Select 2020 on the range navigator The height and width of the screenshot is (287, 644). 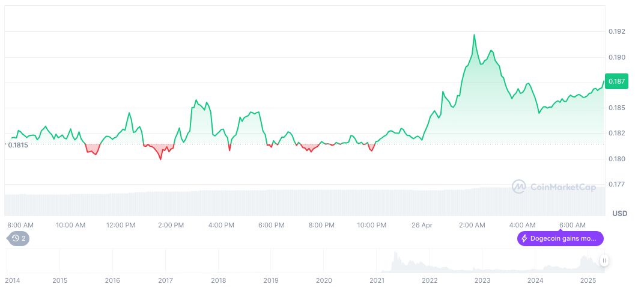[x=324, y=280]
